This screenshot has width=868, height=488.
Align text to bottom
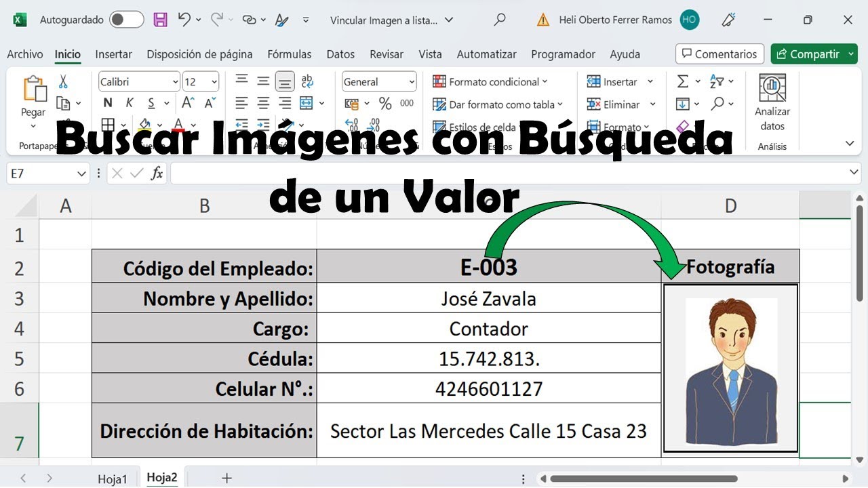tap(285, 81)
